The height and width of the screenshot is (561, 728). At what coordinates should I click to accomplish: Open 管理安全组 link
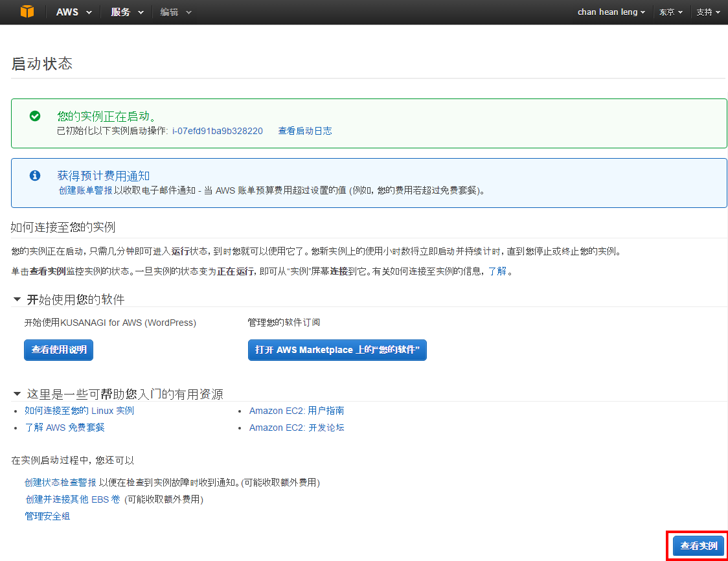point(47,516)
